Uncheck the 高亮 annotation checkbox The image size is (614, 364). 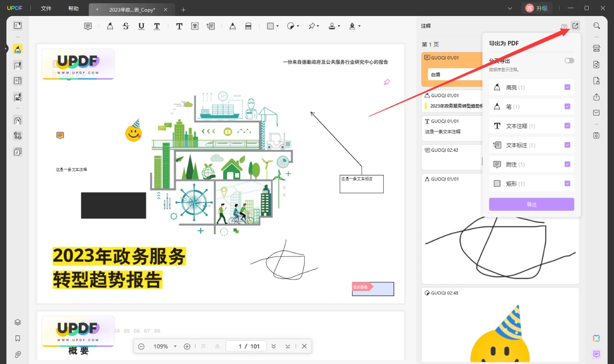coord(567,87)
